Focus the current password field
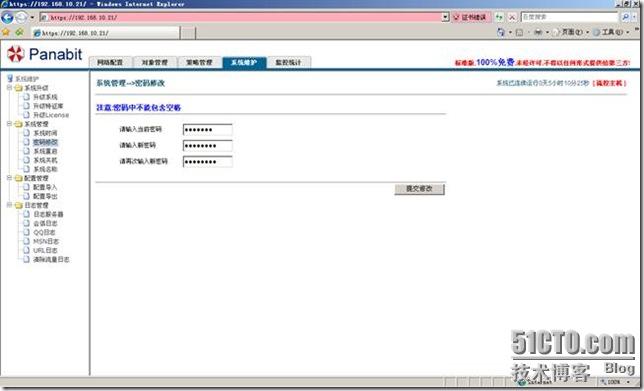 click(207, 130)
